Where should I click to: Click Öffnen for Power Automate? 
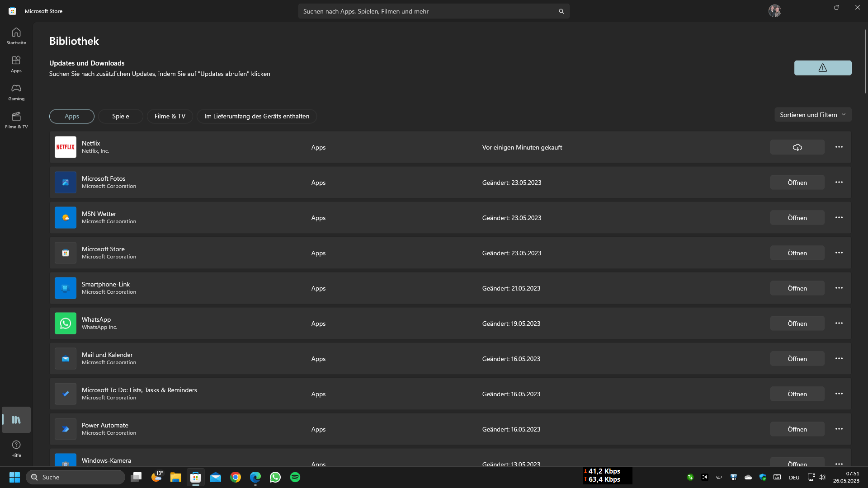(x=797, y=429)
